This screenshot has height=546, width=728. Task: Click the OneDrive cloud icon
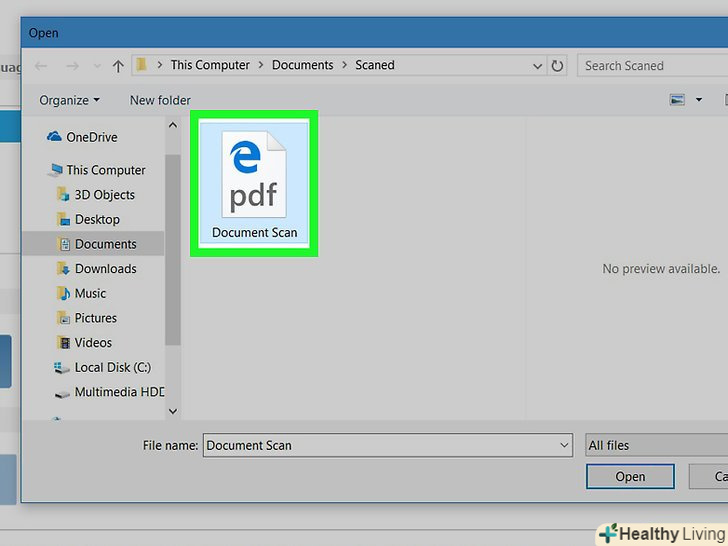[x=54, y=136]
